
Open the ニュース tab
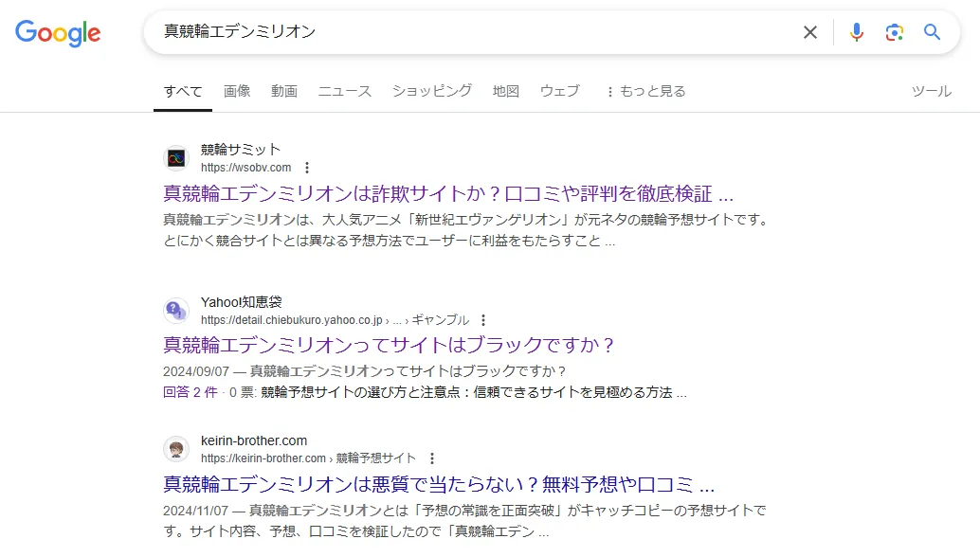pos(345,91)
